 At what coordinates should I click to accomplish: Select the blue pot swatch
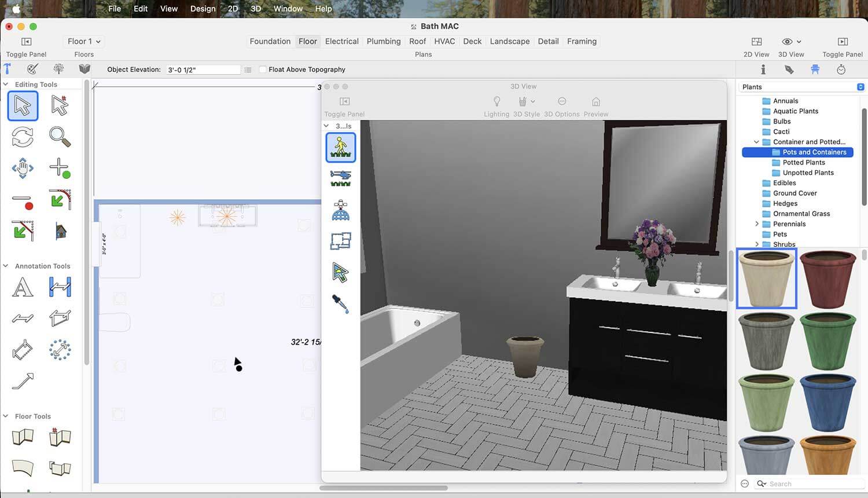pyautogui.click(x=827, y=402)
